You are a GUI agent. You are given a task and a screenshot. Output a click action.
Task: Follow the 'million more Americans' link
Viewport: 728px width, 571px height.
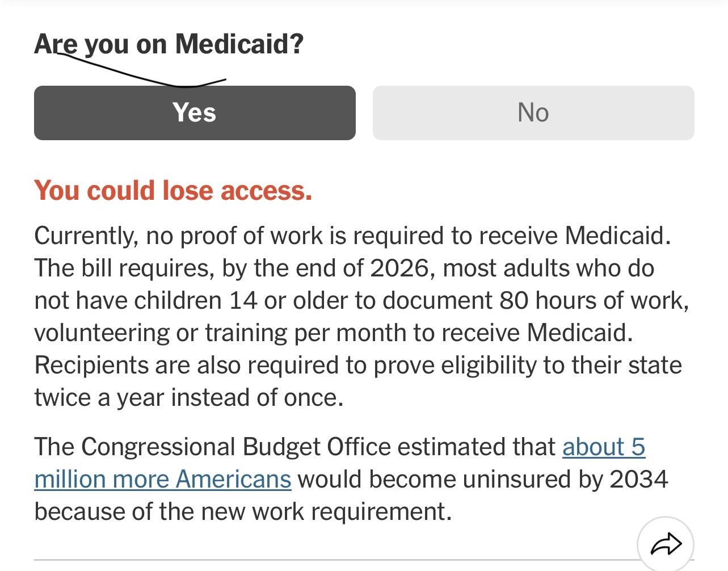tap(163, 479)
